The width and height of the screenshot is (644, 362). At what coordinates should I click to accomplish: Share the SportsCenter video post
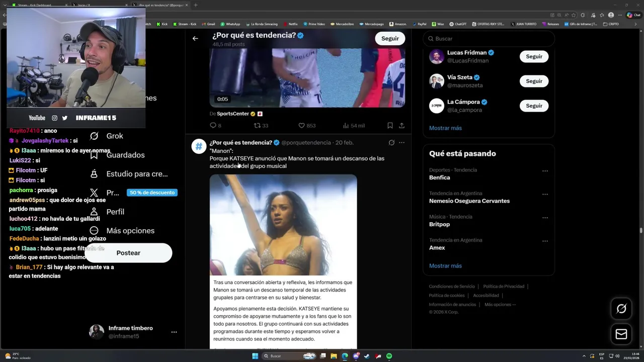point(401,126)
